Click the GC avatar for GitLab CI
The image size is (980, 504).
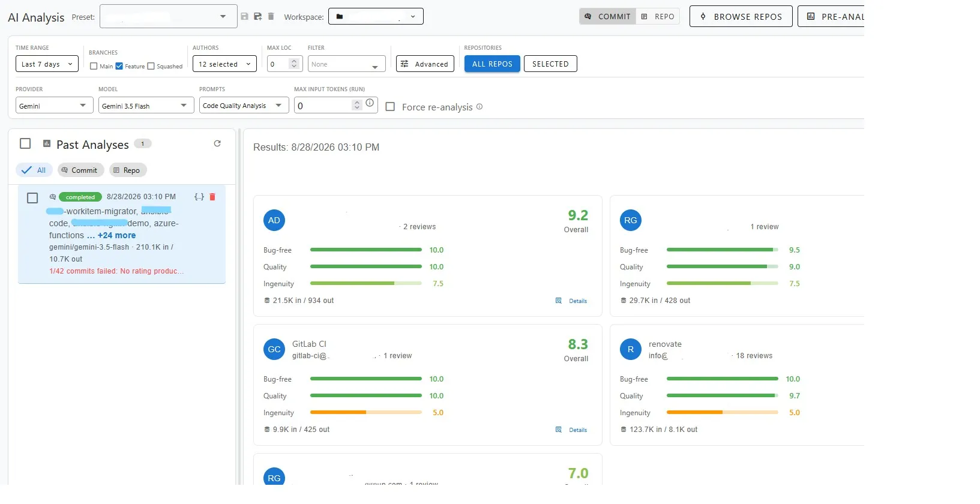click(x=274, y=349)
